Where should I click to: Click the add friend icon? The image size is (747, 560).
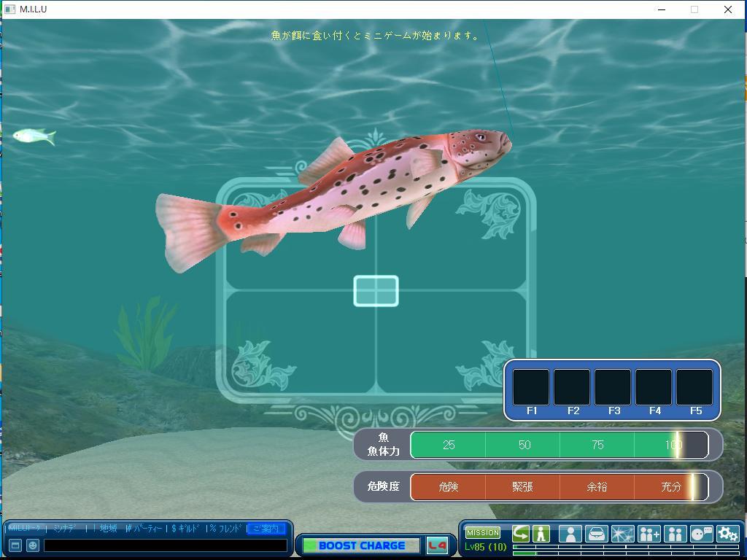pyautogui.click(x=649, y=534)
